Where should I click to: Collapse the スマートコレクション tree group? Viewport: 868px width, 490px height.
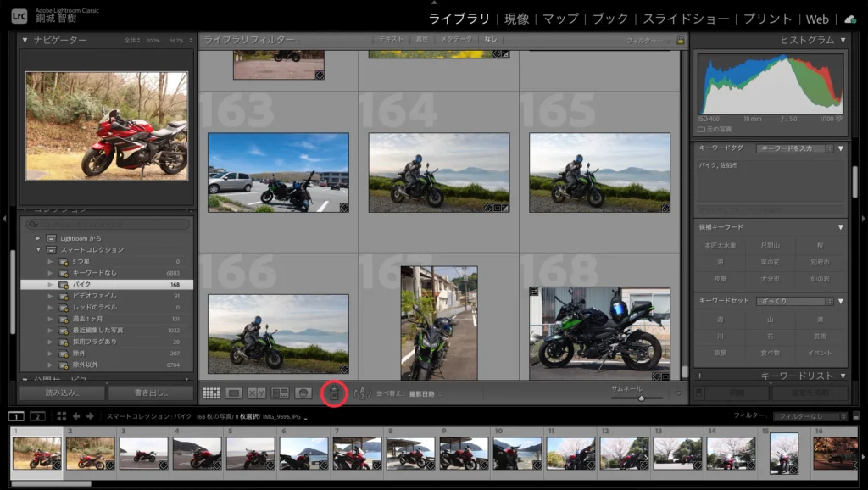tap(39, 250)
